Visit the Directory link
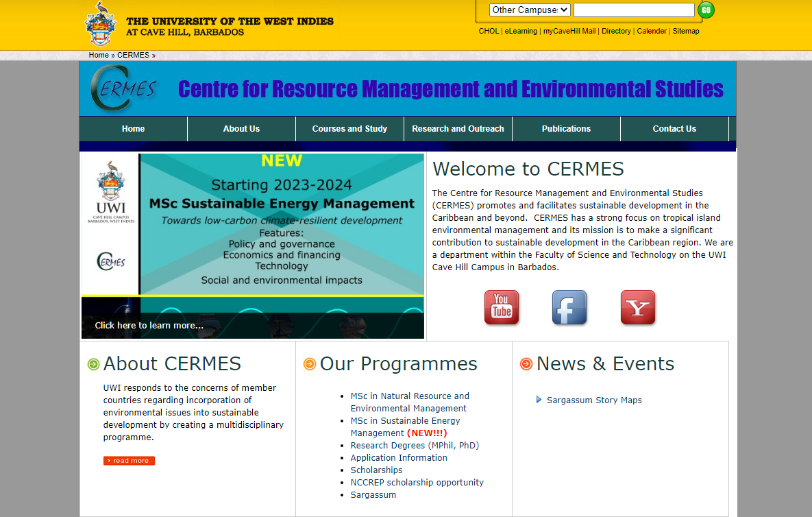Viewport: 812px width, 517px height. click(616, 31)
